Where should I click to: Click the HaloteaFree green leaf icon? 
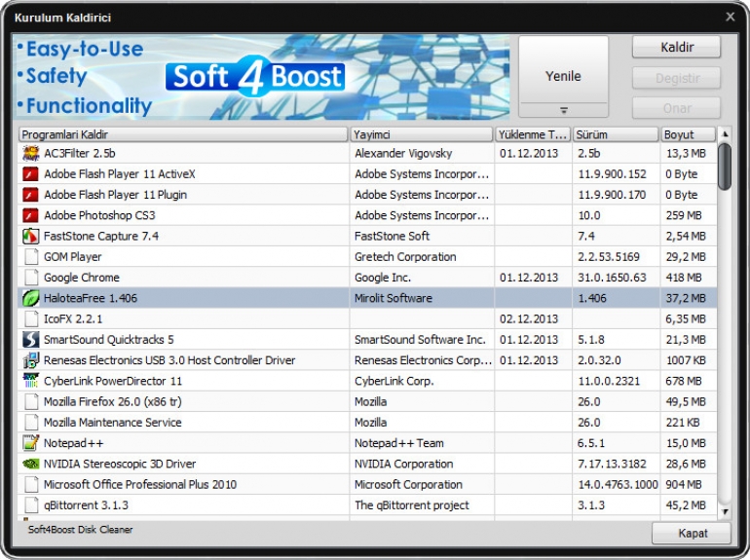(x=31, y=298)
